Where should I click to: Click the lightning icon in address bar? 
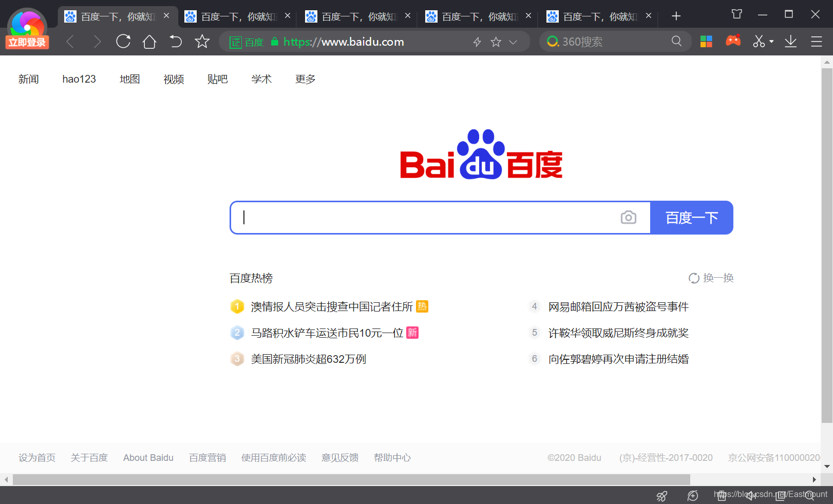[477, 42]
